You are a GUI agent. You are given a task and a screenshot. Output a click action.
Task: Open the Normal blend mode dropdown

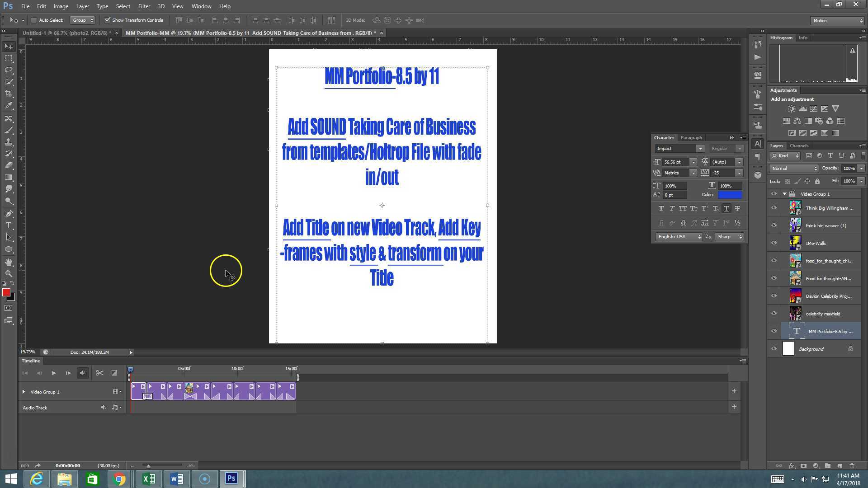794,169
